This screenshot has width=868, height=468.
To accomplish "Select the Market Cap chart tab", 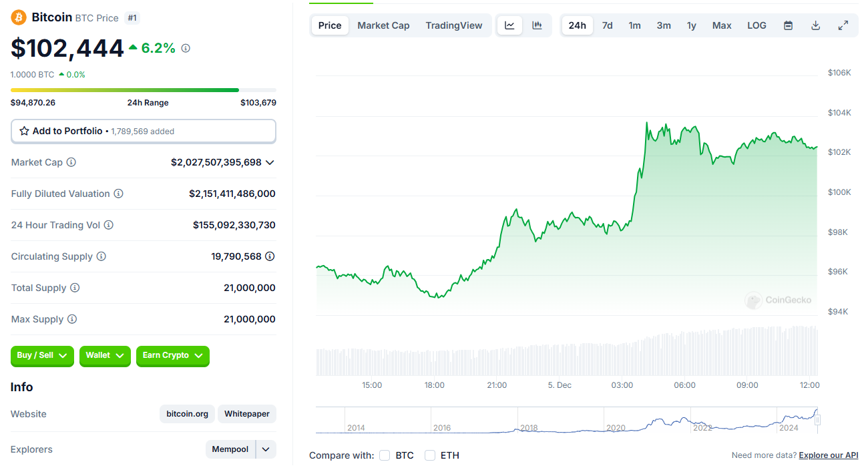I will (383, 25).
